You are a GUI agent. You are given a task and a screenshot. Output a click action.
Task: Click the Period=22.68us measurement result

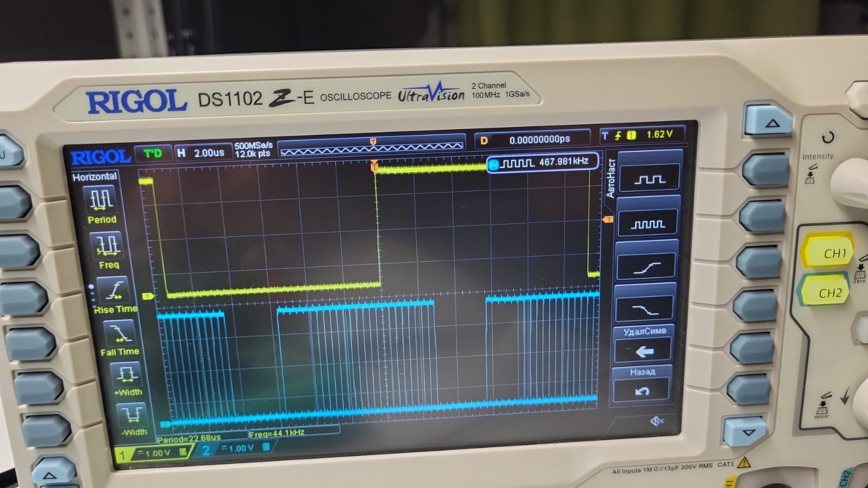(x=189, y=438)
